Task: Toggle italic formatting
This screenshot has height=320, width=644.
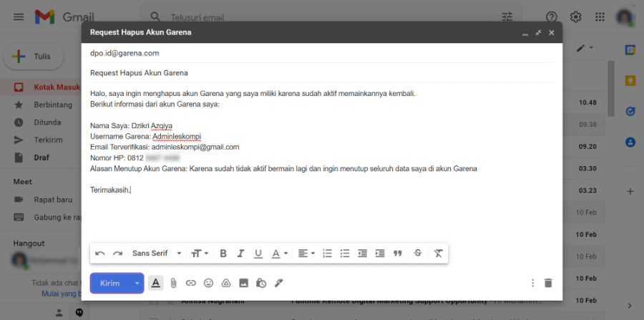Action: 240,253
